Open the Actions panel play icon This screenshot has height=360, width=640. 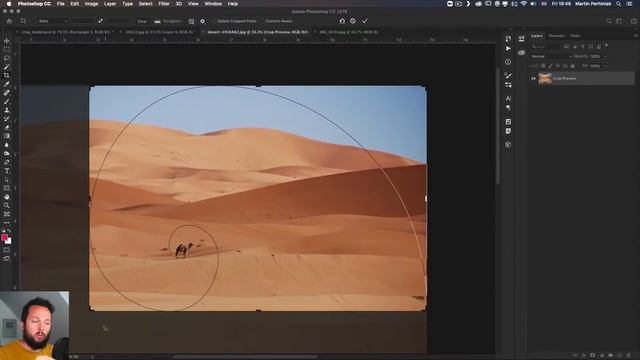coord(508,49)
